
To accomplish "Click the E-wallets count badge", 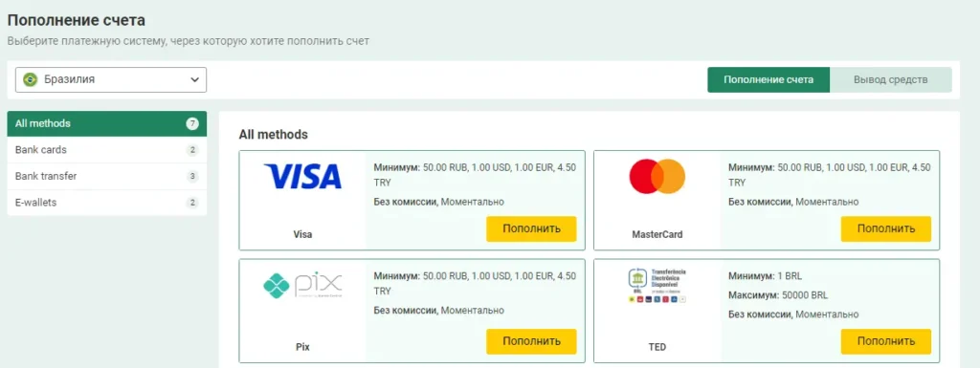I will 191,203.
